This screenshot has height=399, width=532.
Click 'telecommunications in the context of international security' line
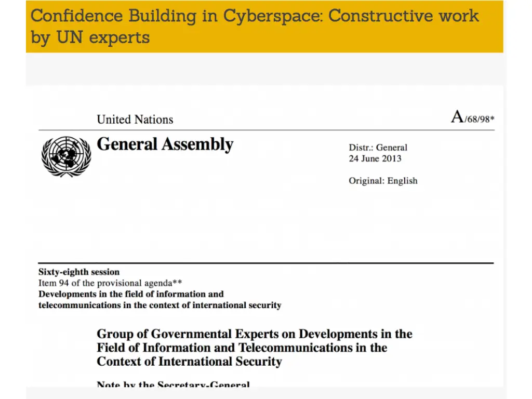(x=160, y=305)
